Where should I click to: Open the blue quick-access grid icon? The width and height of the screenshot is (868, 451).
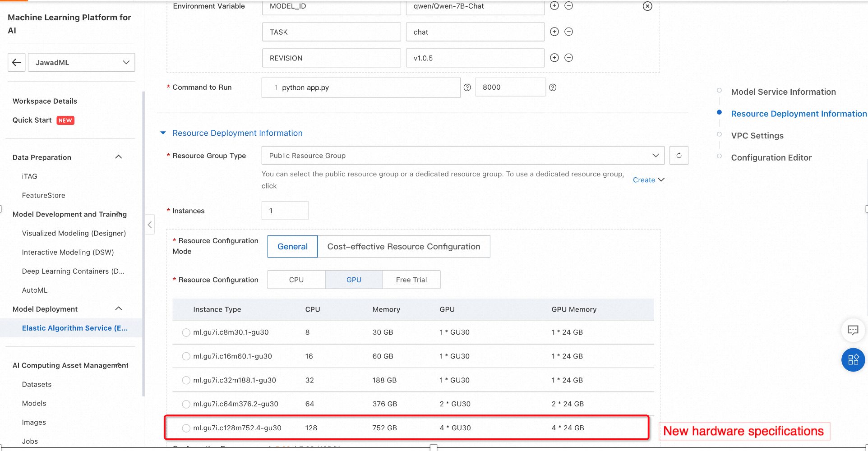(853, 360)
